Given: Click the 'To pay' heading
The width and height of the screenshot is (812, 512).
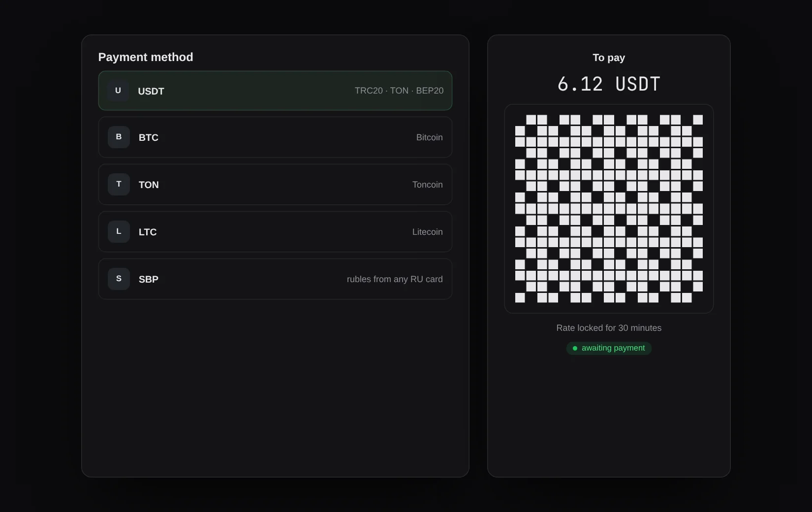Looking at the screenshot, I should (x=609, y=58).
